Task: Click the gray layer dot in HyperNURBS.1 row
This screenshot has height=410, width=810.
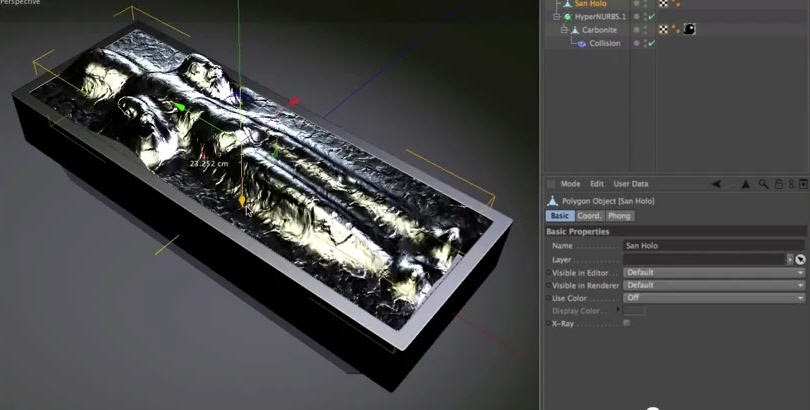Action: coord(637,17)
